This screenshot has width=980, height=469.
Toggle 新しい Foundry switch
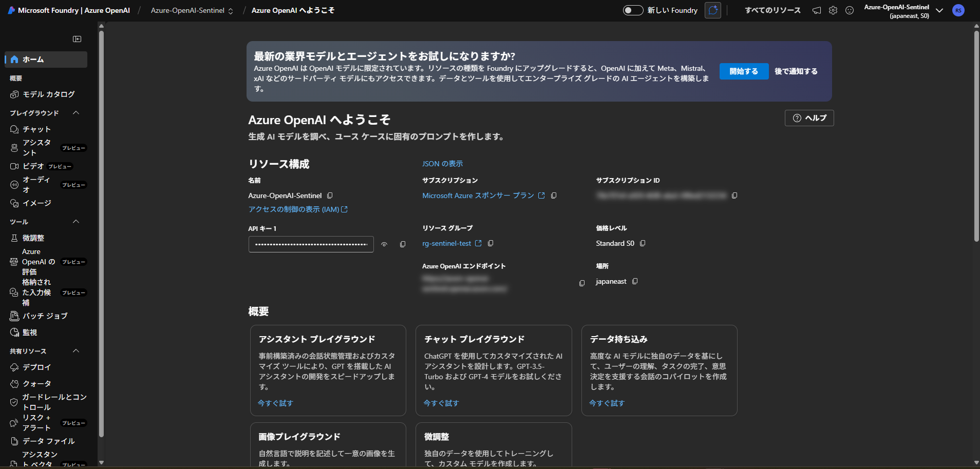pyautogui.click(x=633, y=10)
